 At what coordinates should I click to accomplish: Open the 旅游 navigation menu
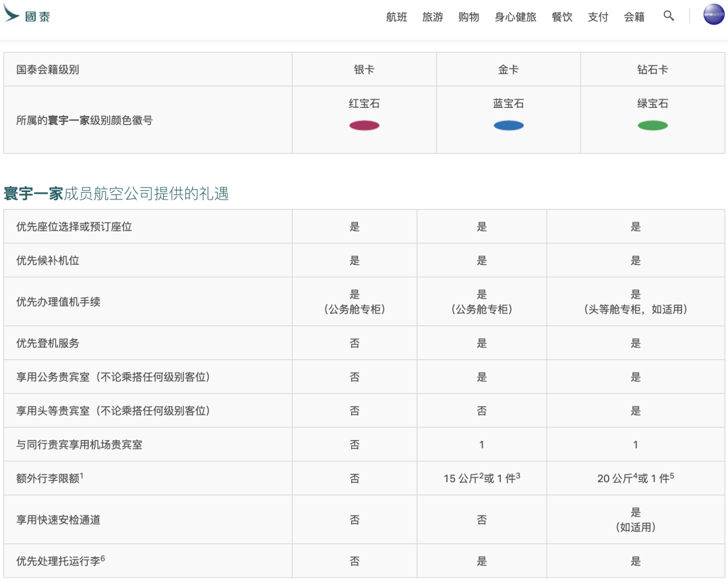[432, 17]
